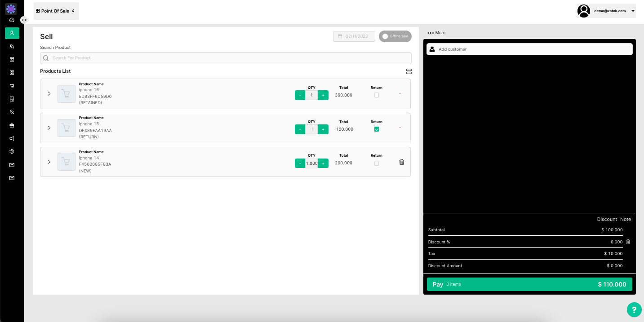Select the Note option
This screenshot has width=644, height=322.
tap(625, 220)
